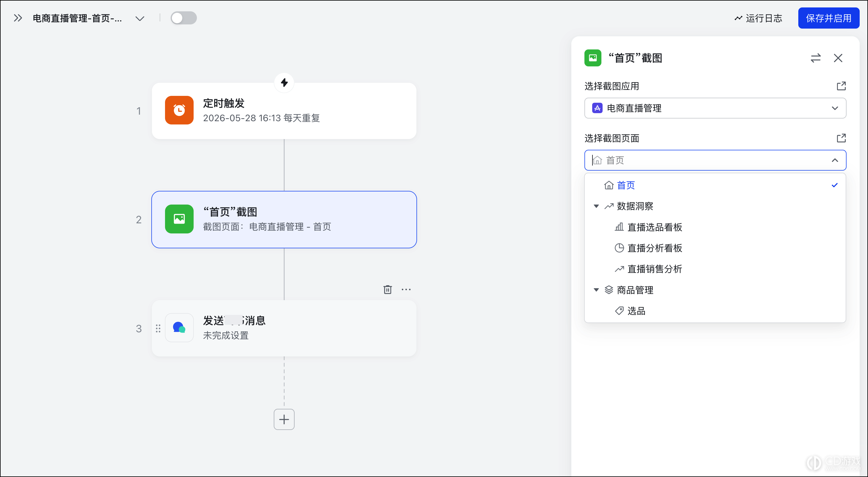868x477 pixels.
Task: Close the “首页”截图 settings panel
Action: [838, 58]
